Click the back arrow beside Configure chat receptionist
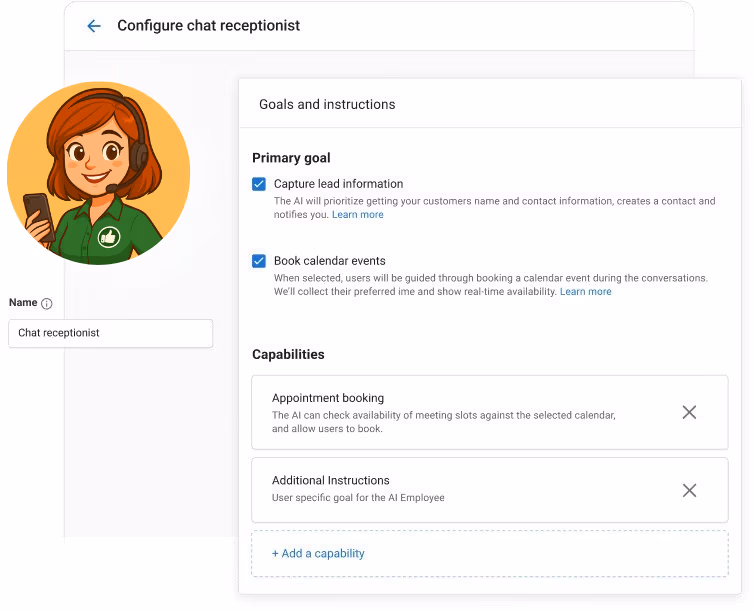 (x=94, y=26)
